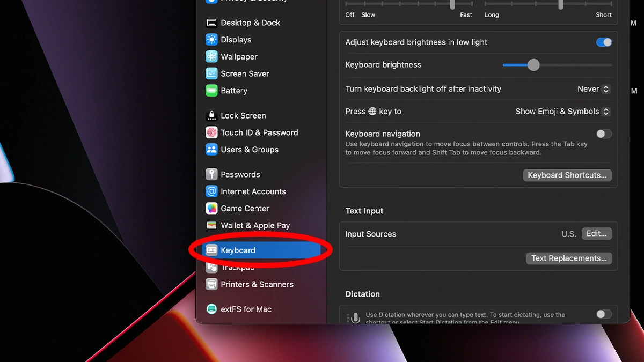Turn on the Dictation switch
644x362 pixels.
604,314
